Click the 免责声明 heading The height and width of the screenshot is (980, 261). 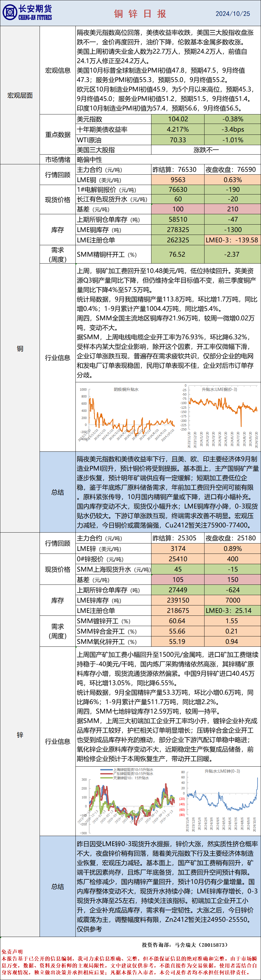coord(12,952)
